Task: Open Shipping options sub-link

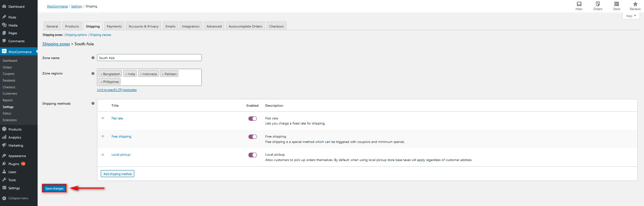Action: click(x=76, y=35)
